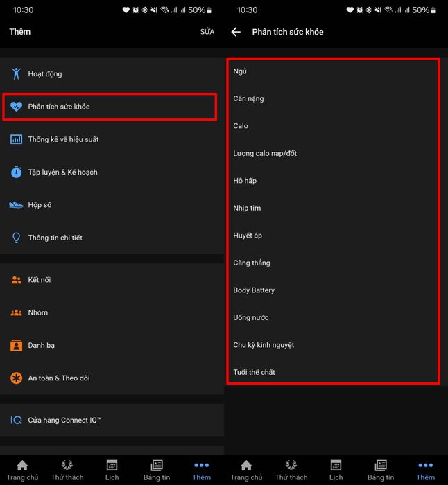Tap the stopwatch icon for Tập luyện & Kế hoạch
Image resolution: width=448 pixels, height=485 pixels.
click(16, 172)
